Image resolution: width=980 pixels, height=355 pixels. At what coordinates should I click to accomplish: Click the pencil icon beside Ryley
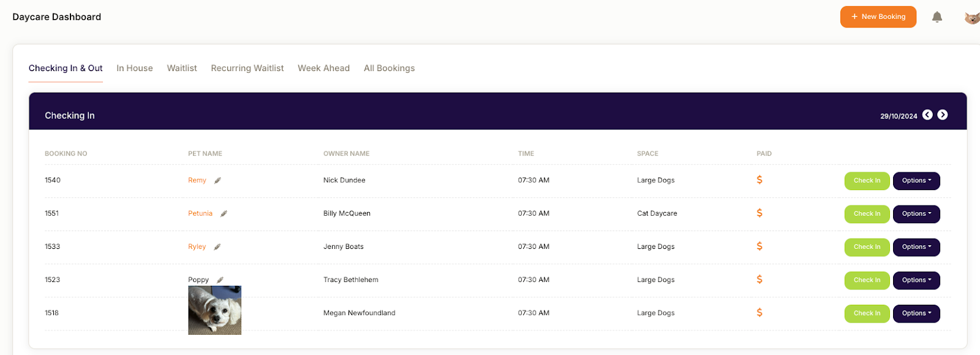coord(217,246)
